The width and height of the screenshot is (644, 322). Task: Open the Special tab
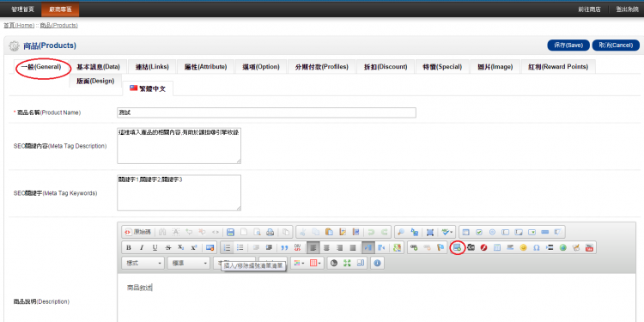[442, 66]
